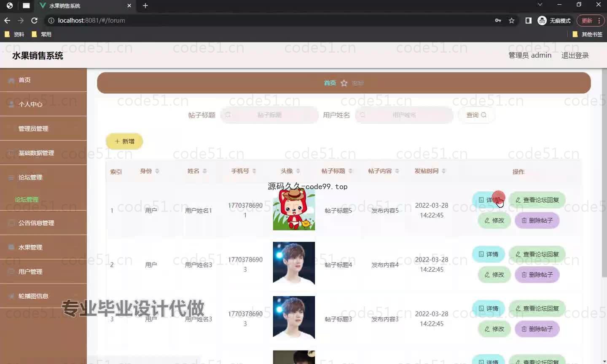
Task: Focus the 帖子标题 search field
Action: (269, 115)
